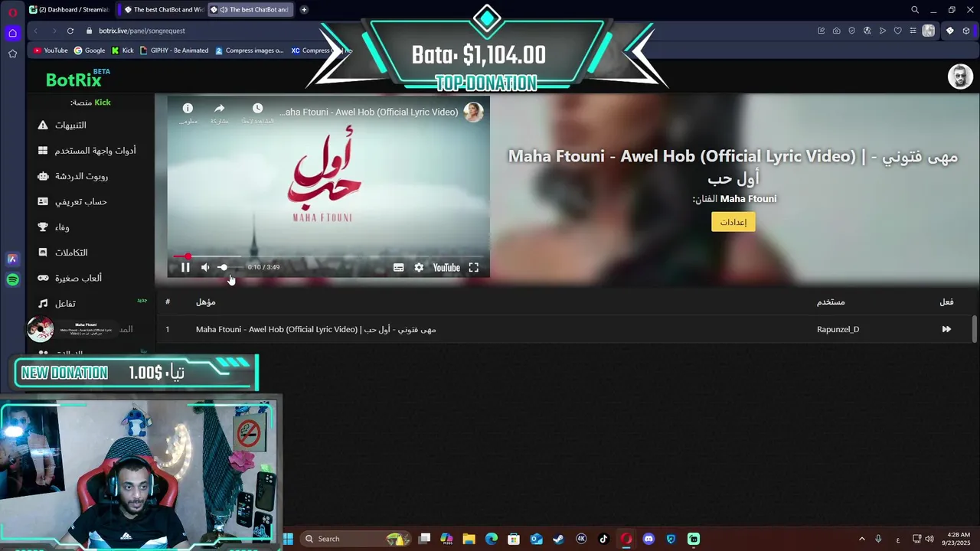Viewport: 980px width, 551px height.
Task: Toggle subtitles in the YouTube player
Action: tap(398, 267)
